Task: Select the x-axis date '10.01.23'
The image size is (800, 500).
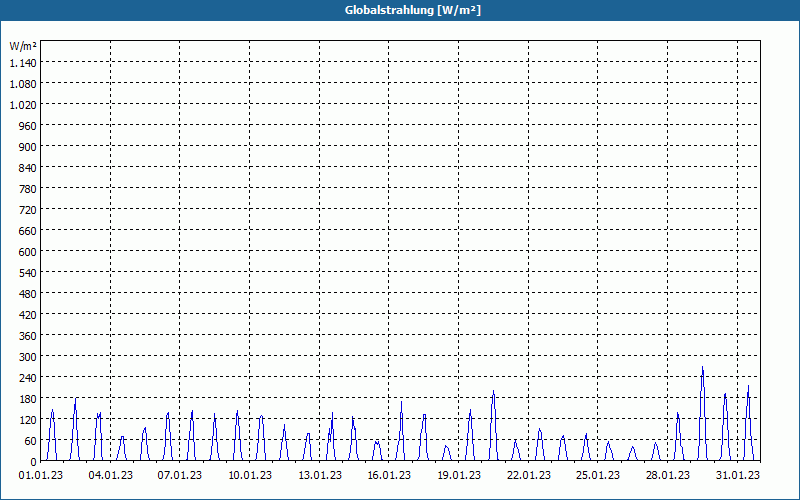Action: (250, 476)
